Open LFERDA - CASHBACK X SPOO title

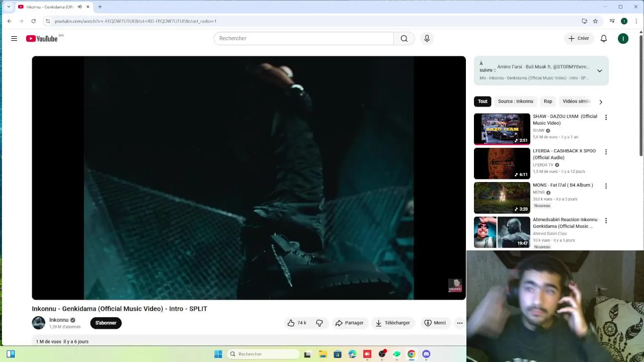point(564,154)
